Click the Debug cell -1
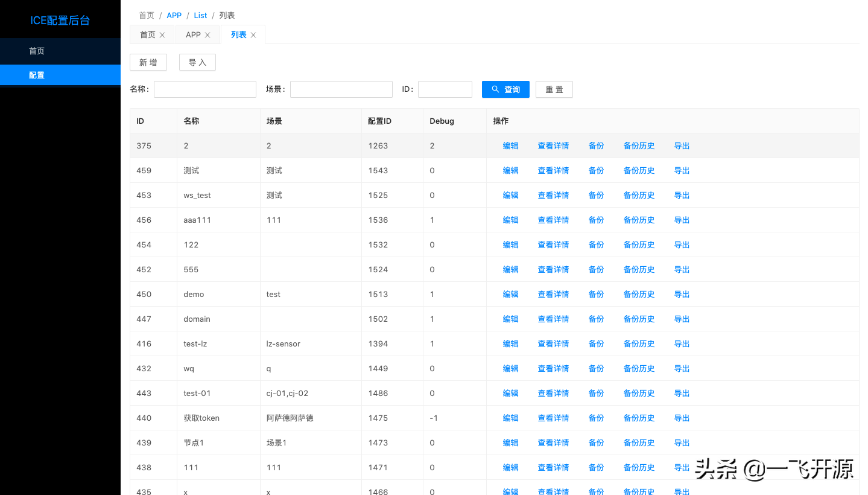The width and height of the screenshot is (868, 495). click(x=434, y=418)
